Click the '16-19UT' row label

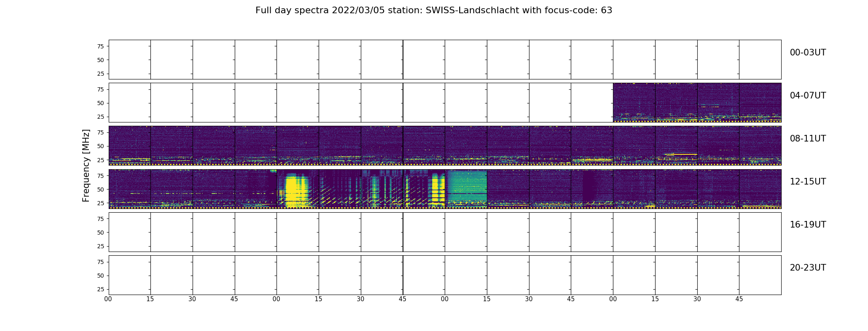808,225
